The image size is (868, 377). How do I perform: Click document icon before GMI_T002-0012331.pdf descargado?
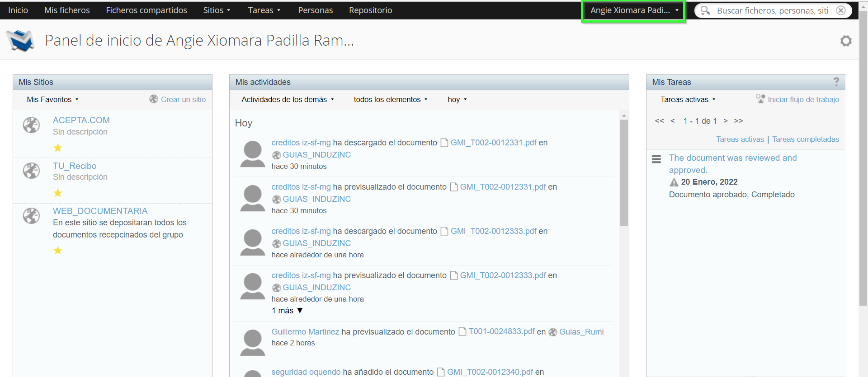pos(444,143)
